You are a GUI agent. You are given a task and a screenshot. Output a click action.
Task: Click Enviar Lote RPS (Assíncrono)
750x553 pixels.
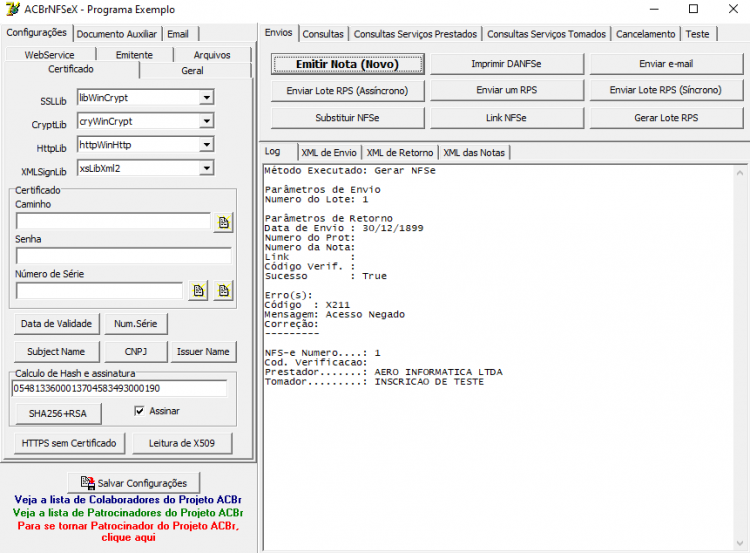click(x=347, y=91)
